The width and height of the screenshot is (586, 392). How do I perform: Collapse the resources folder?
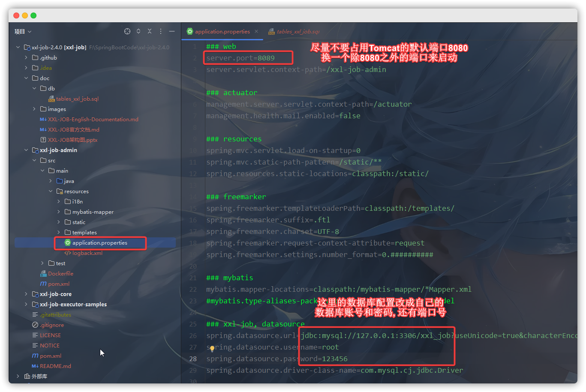tap(51, 191)
